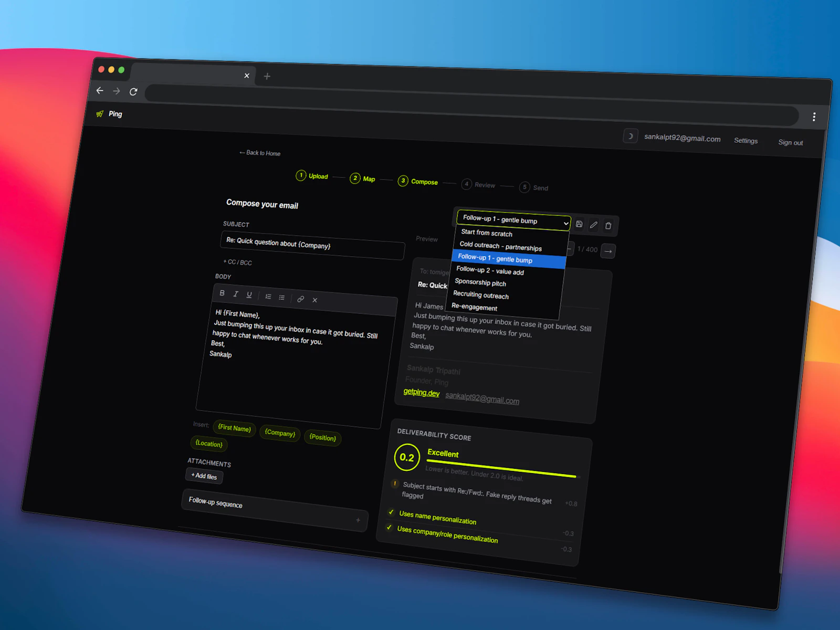The width and height of the screenshot is (840, 630).
Task: Edit template with the pencil icon
Action: 594,225
